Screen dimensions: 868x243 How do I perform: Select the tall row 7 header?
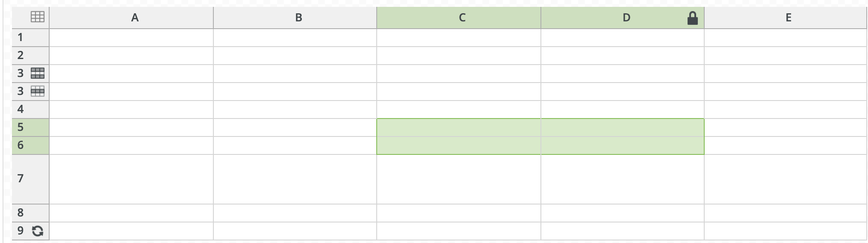pos(30,179)
